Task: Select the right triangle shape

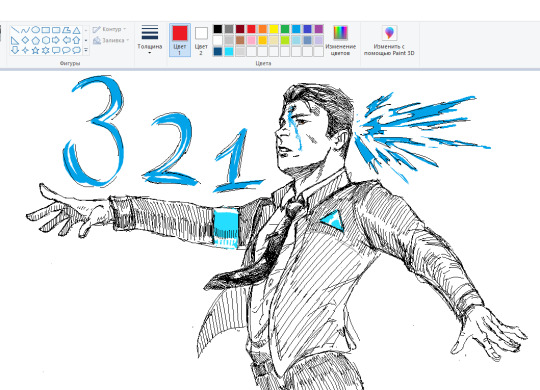Action: (14, 40)
